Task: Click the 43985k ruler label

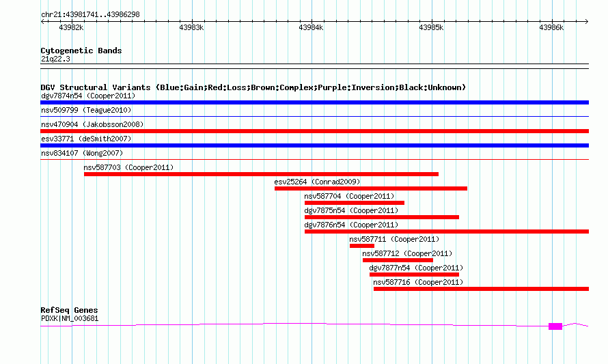Action: point(431,27)
